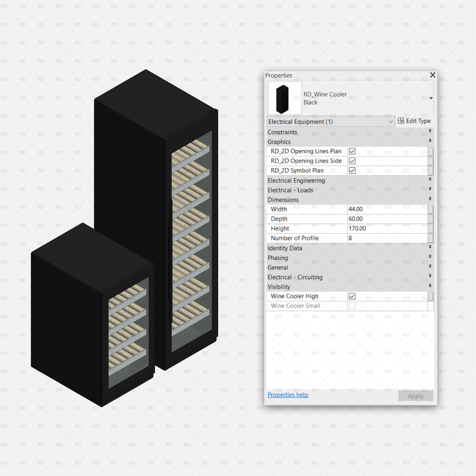
Task: Click the Properties help link
Action: (x=288, y=395)
